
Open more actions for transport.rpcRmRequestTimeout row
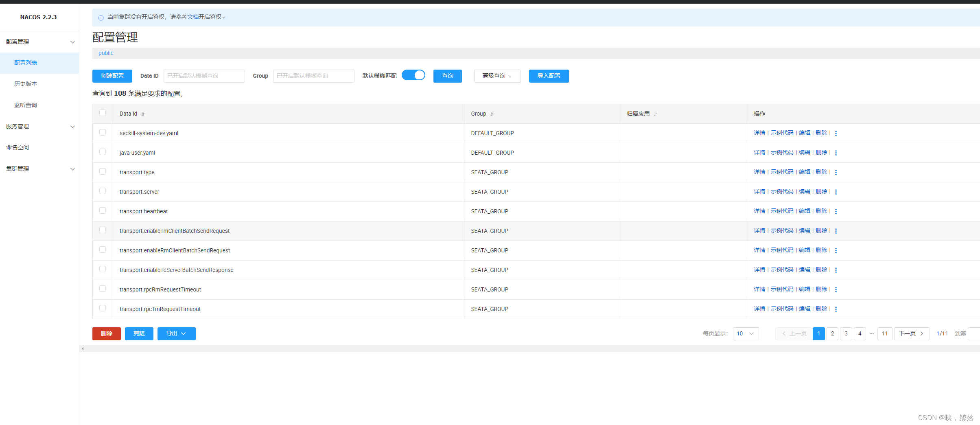click(836, 289)
